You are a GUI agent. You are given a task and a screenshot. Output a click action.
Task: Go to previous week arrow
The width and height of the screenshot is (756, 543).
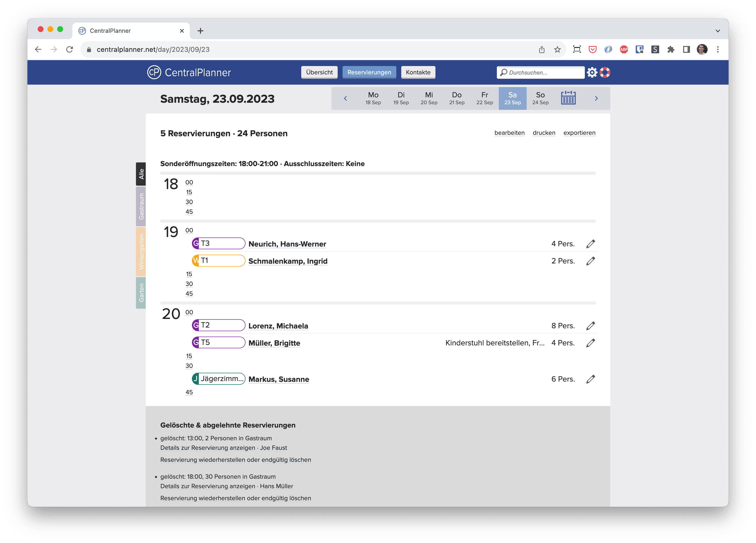(345, 98)
